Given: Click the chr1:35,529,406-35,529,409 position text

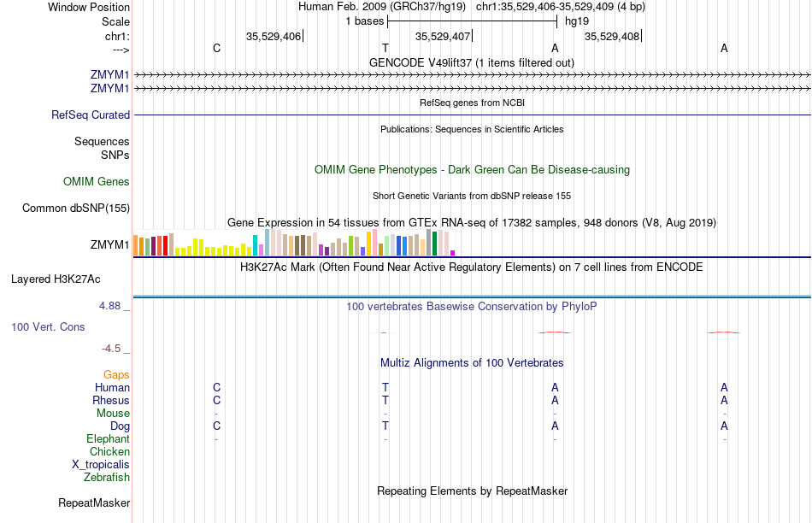Looking at the screenshot, I should [x=544, y=7].
